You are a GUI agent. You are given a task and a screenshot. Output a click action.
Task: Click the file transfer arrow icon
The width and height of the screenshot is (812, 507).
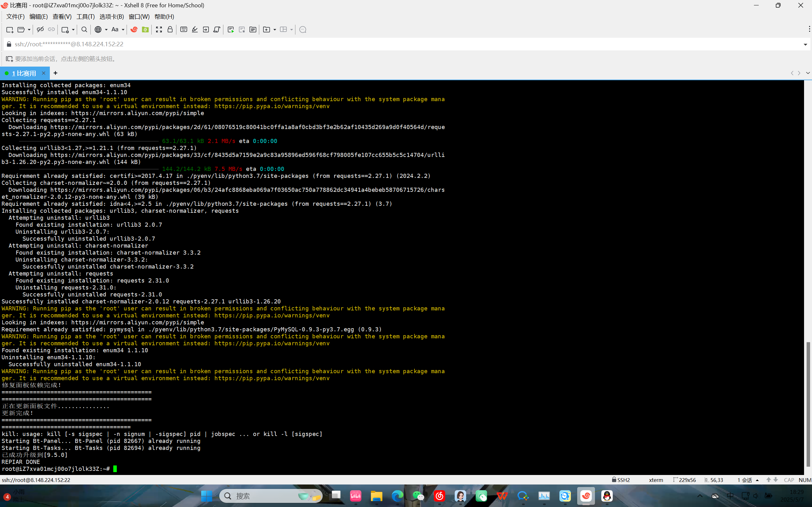tap(206, 29)
